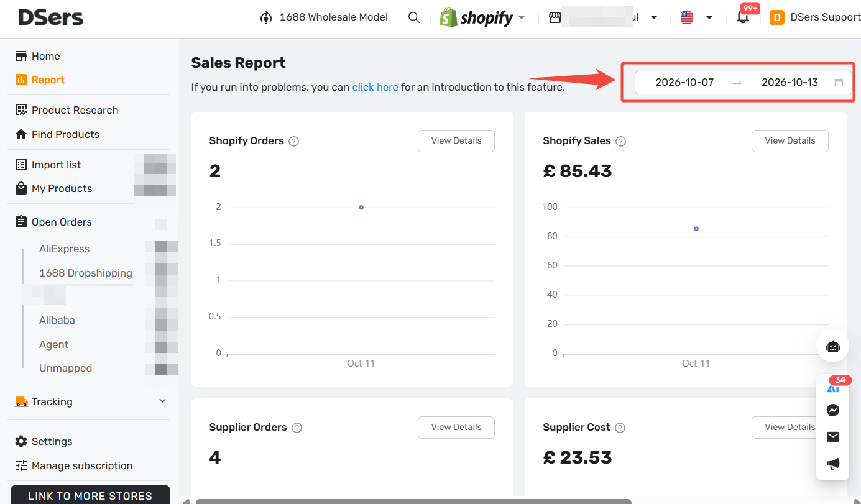Open the language flag dropdown
This screenshot has width=861, height=504.
pos(696,17)
